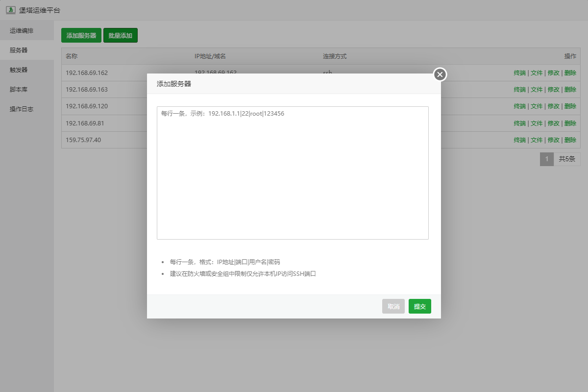Open 脚本库 from the sidebar

tap(19, 89)
